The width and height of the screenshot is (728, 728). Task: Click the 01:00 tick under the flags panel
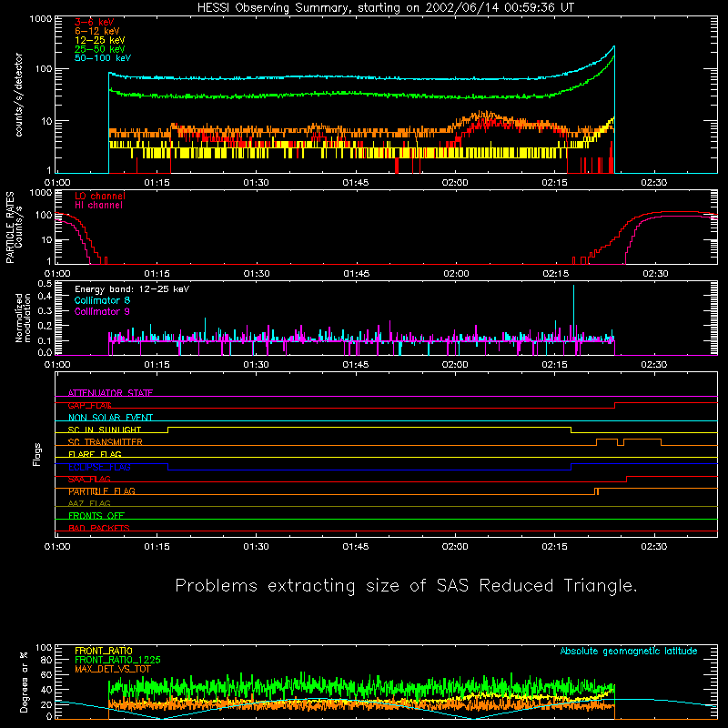click(57, 547)
